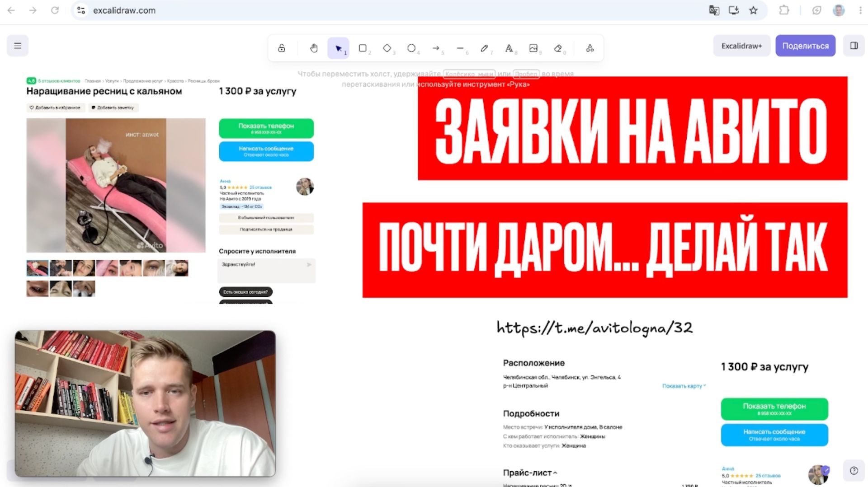
Task: Select the Text tool
Action: click(x=509, y=48)
